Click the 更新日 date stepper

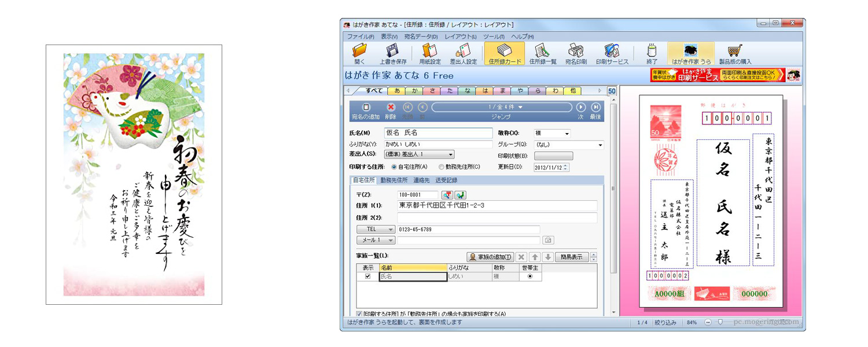coord(565,167)
